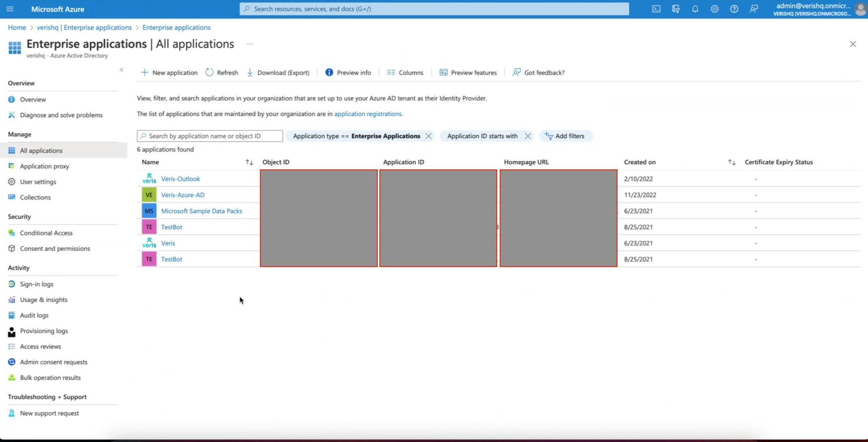
Task: Click the help question mark icon
Action: coord(734,9)
